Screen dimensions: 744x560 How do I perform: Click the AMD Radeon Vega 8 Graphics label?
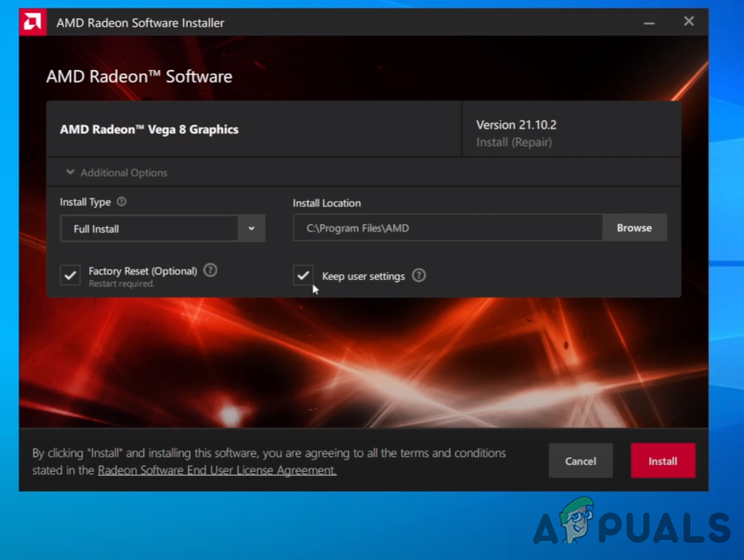pyautogui.click(x=149, y=129)
